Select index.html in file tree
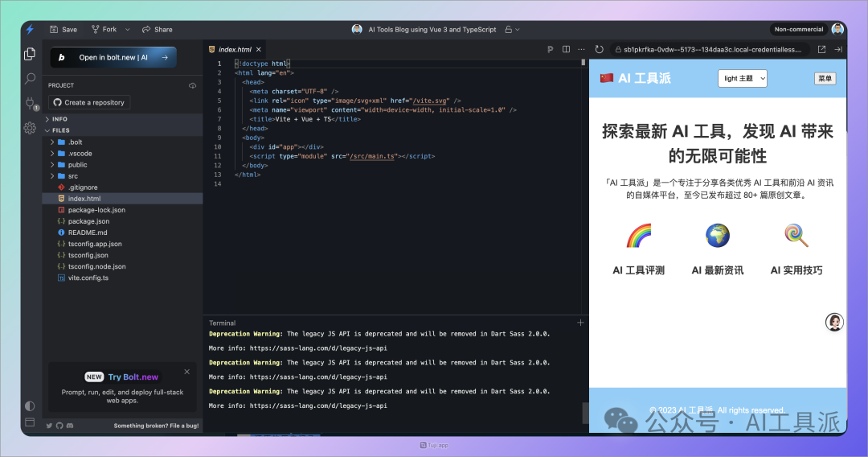Viewport: 868px width, 457px height. click(x=122, y=198)
